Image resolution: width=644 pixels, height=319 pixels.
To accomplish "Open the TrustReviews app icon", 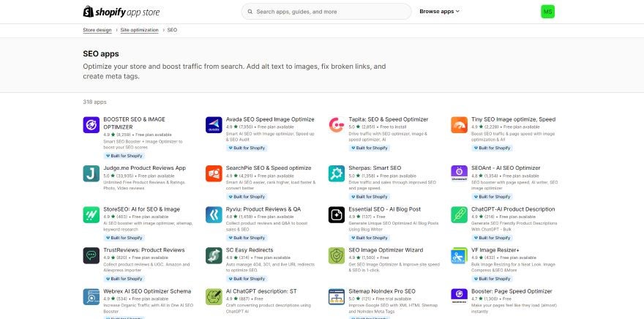I will [91, 255].
